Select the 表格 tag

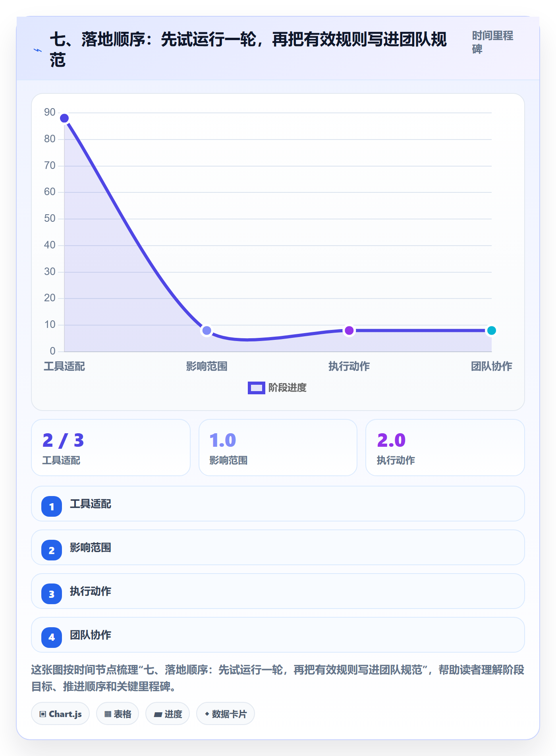pyautogui.click(x=118, y=714)
